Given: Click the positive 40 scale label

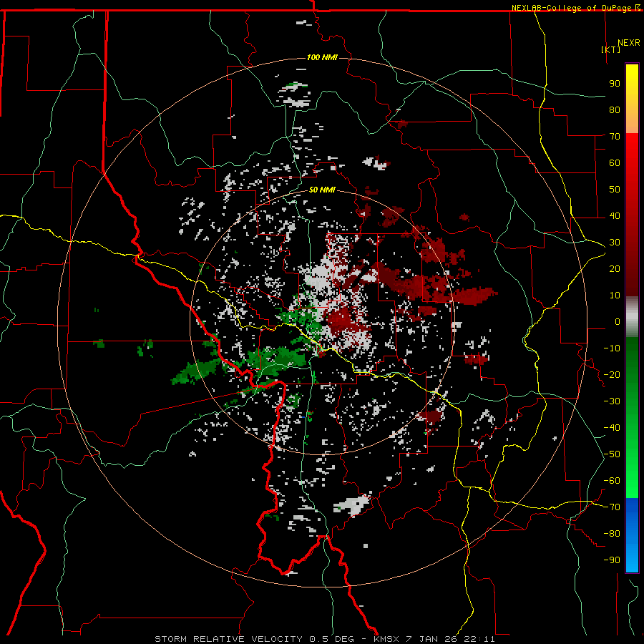Looking at the screenshot, I should [x=615, y=215].
